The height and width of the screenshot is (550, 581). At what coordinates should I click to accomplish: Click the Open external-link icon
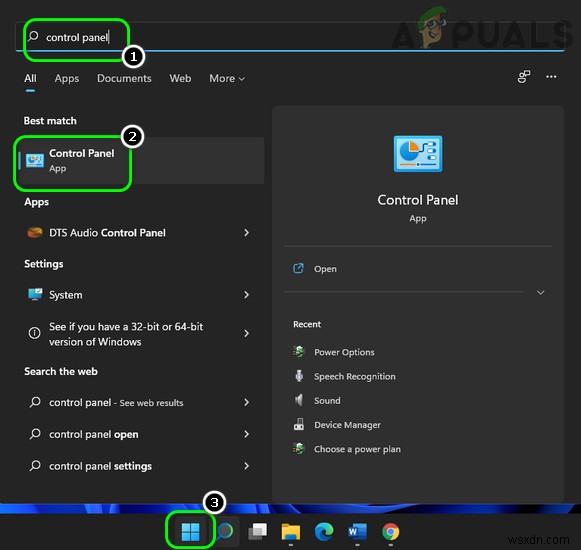298,268
